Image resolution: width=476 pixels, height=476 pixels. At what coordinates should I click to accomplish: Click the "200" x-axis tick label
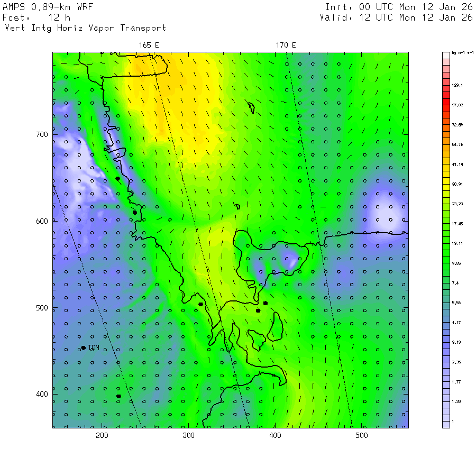click(102, 436)
